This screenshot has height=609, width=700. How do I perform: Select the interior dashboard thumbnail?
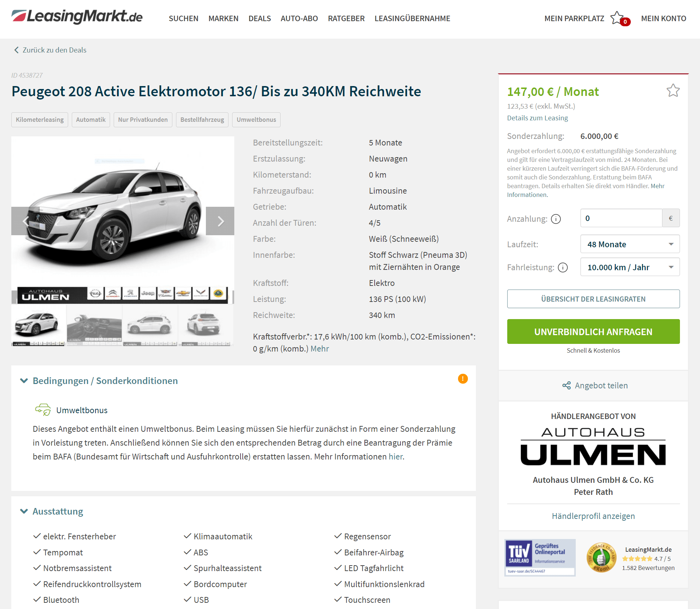[94, 325]
